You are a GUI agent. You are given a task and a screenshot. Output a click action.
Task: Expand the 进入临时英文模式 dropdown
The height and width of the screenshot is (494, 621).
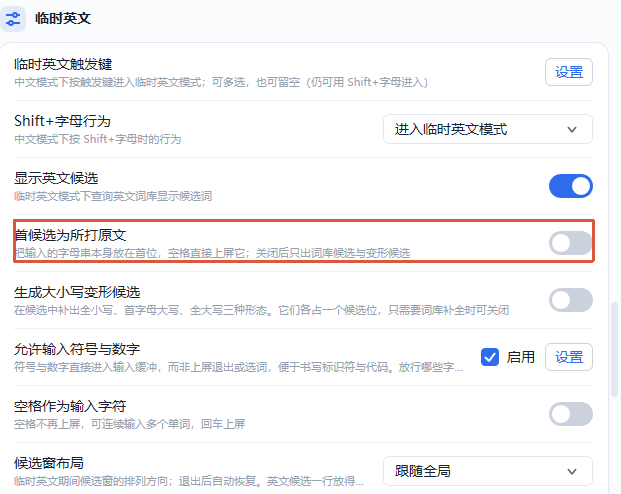click(x=488, y=129)
